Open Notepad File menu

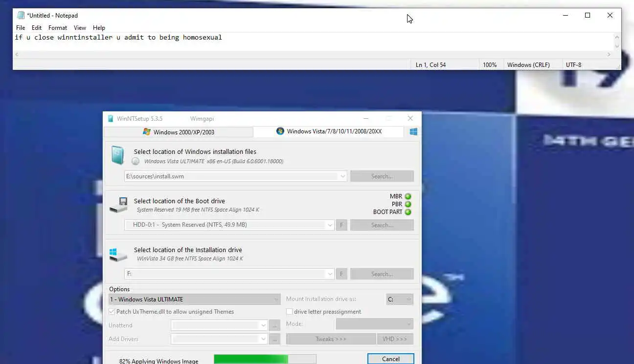click(x=21, y=28)
